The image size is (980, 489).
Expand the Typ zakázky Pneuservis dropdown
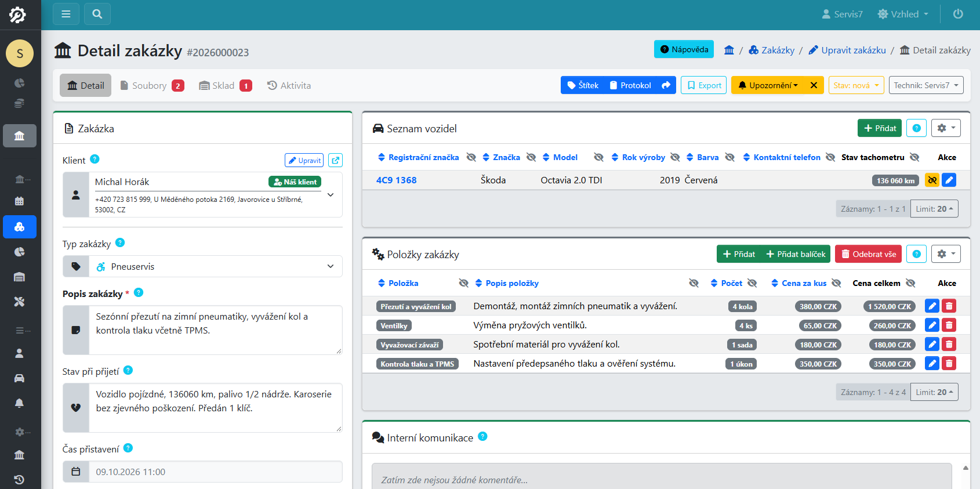[202, 267]
